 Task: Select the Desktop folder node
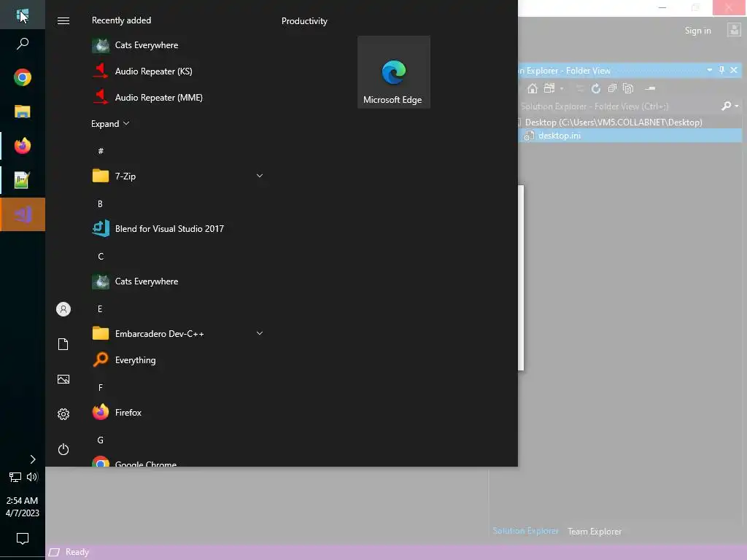click(x=614, y=122)
